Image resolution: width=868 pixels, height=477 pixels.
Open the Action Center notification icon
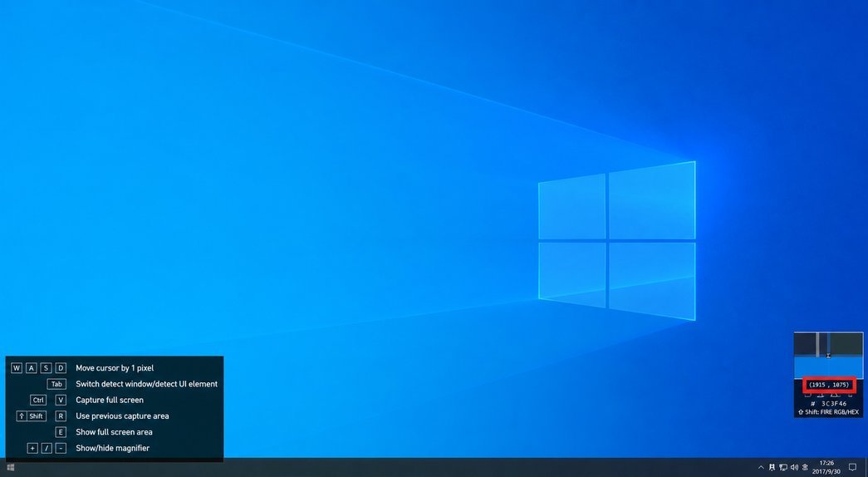coord(852,468)
